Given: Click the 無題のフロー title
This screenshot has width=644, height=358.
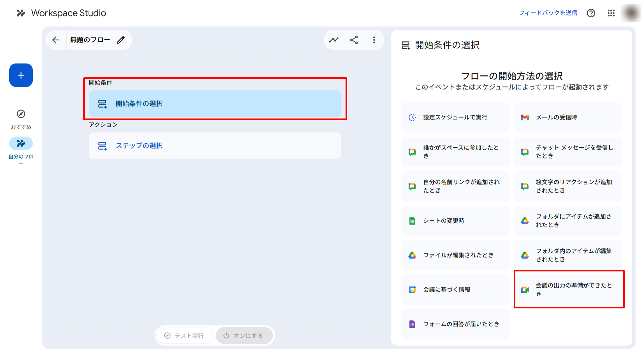Looking at the screenshot, I should pyautogui.click(x=90, y=40).
